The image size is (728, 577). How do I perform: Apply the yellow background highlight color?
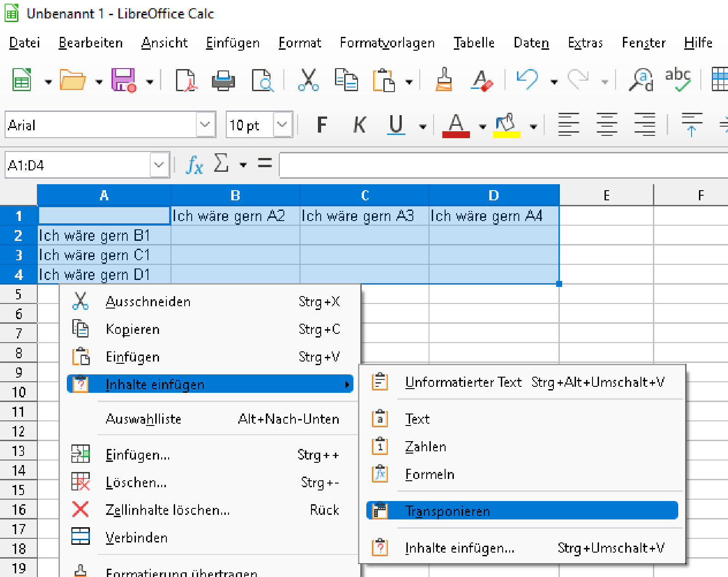pos(506,125)
